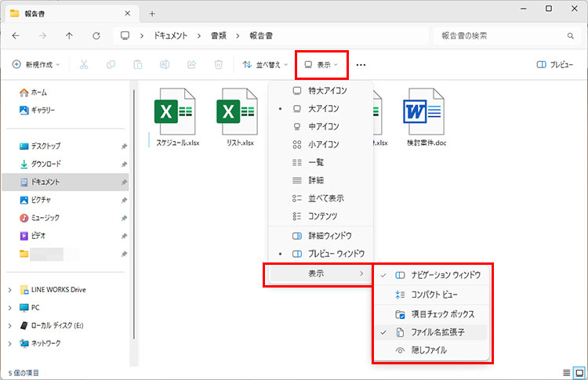588x380 pixels.
Task: Open the 並べ替え sort dropdown
Action: point(265,65)
